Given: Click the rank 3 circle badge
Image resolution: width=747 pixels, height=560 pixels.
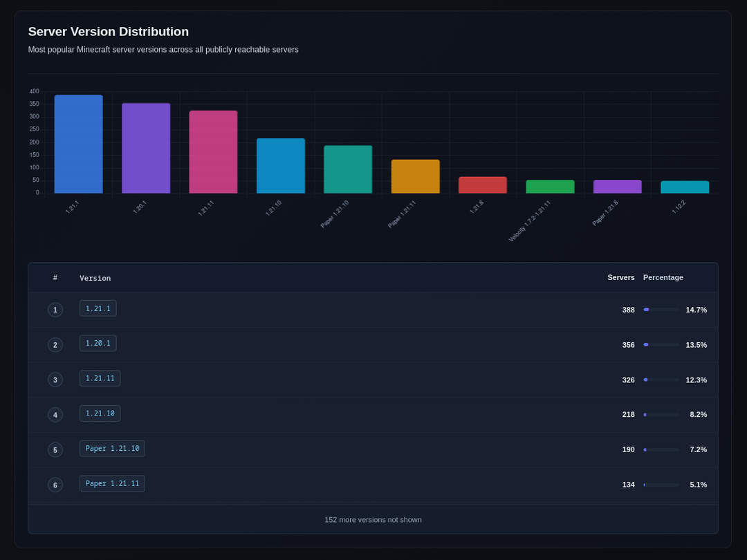Looking at the screenshot, I should pos(55,380).
